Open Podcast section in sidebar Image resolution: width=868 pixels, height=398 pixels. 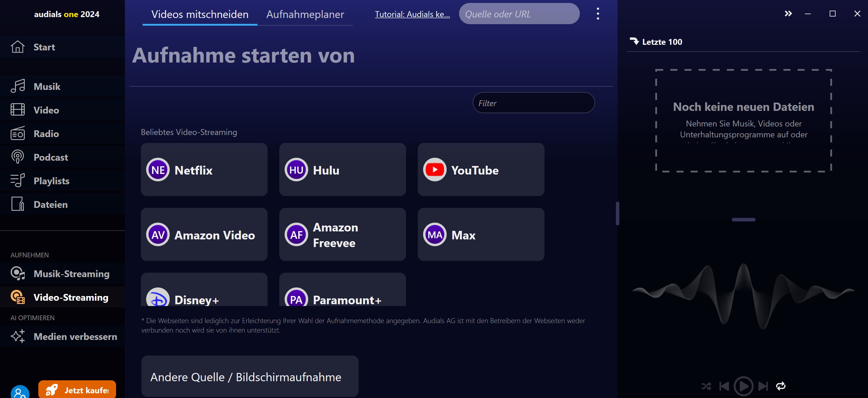62,157
